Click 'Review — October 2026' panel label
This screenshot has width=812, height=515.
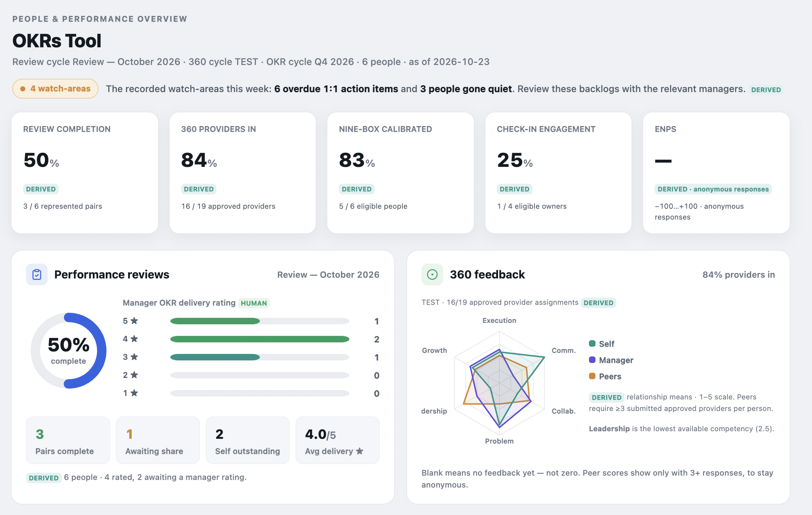328,274
